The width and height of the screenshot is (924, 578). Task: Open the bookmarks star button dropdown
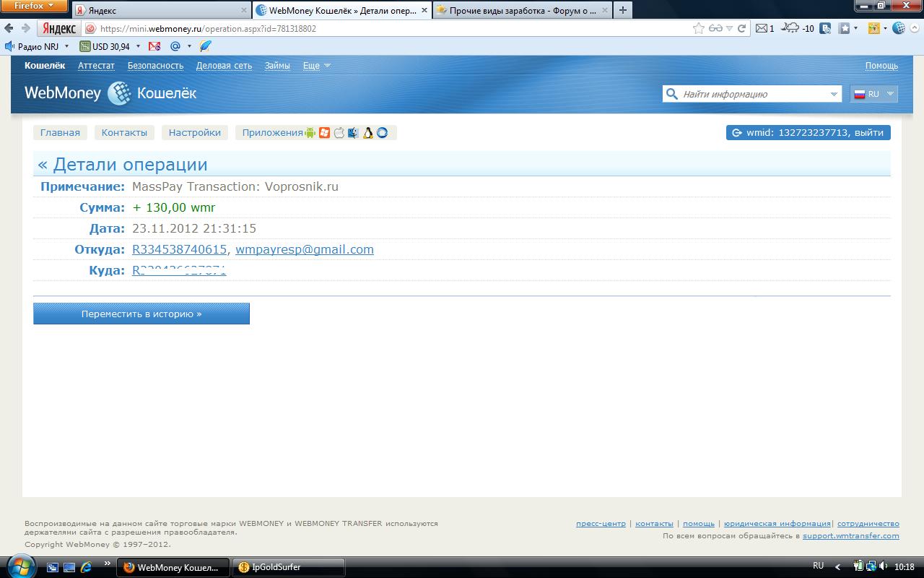pyautogui.click(x=856, y=28)
